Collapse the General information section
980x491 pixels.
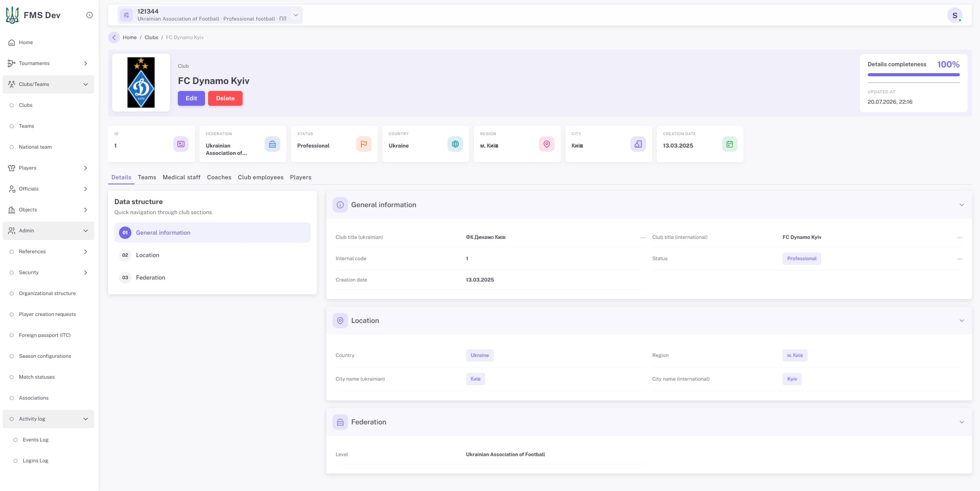[x=962, y=205]
